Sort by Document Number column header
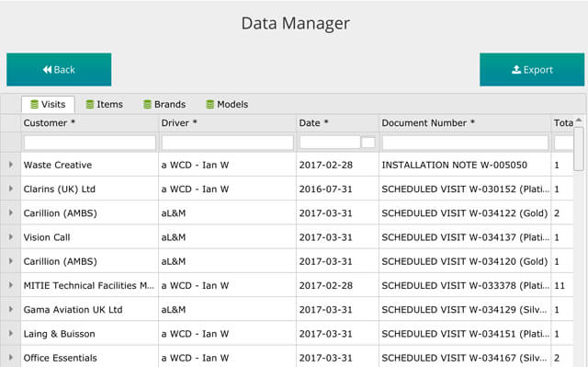The width and height of the screenshot is (588, 367). (x=465, y=123)
